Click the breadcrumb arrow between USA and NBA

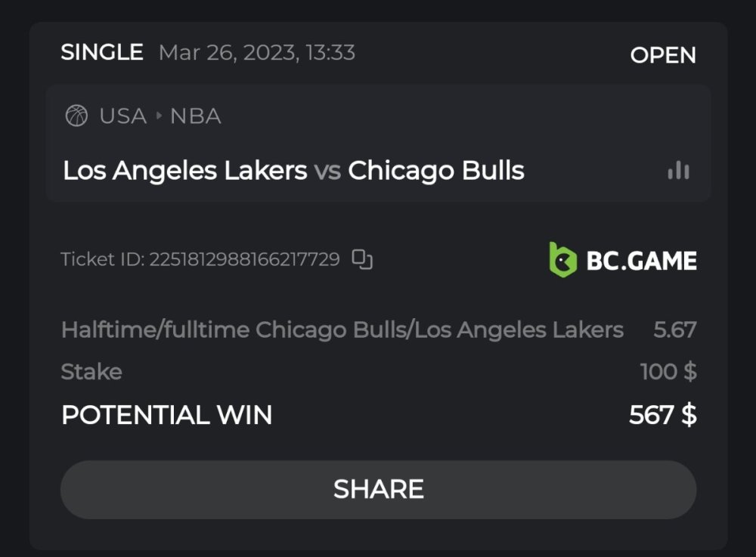pos(159,116)
